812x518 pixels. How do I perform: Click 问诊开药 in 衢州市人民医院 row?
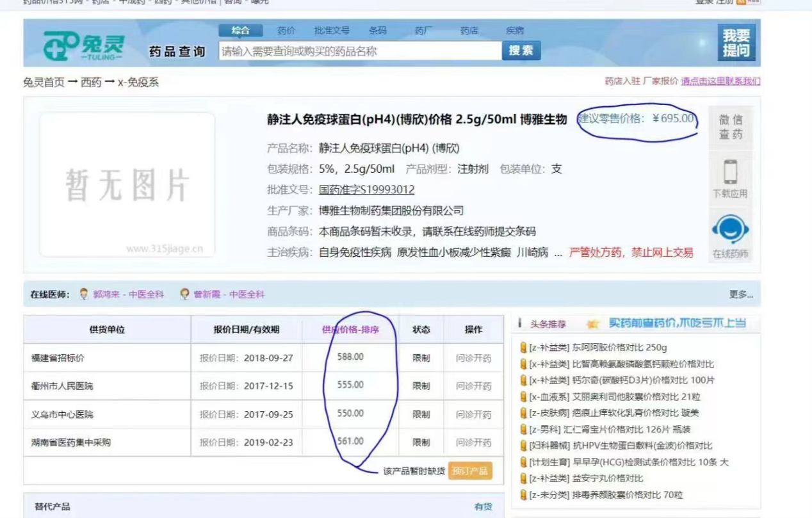(x=473, y=386)
